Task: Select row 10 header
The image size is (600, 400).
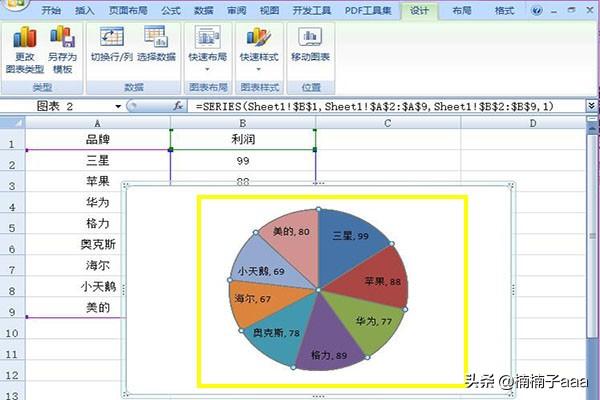Action: [x=12, y=328]
